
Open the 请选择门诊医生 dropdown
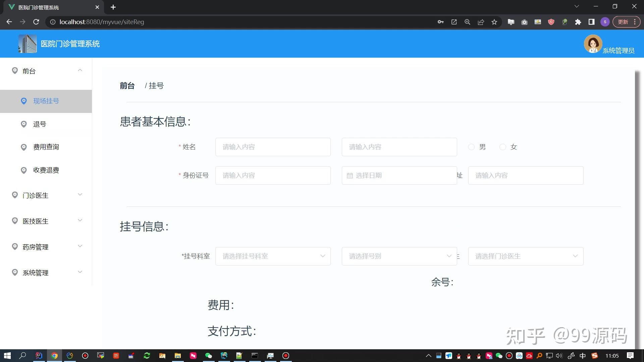pyautogui.click(x=526, y=256)
